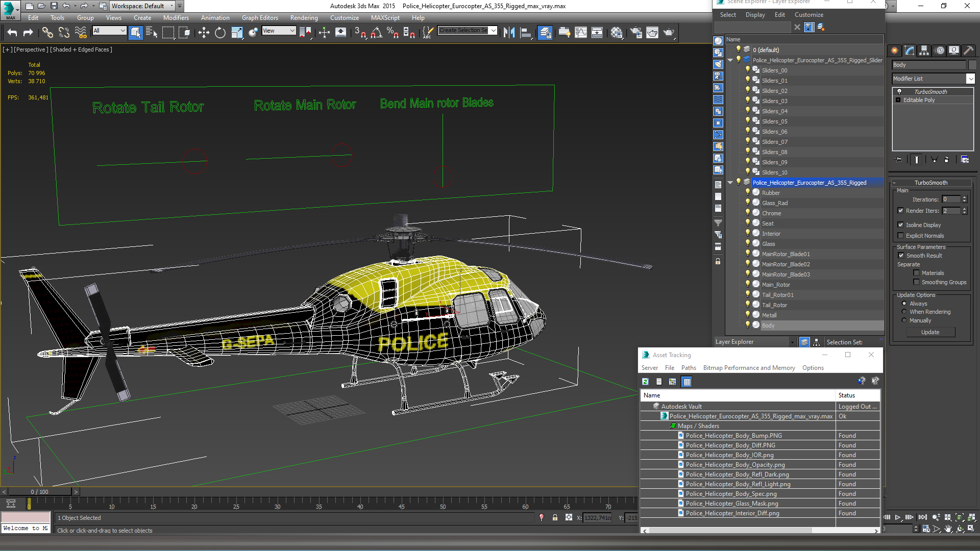Click the Iterations spinner field
The image size is (980, 551).
tap(951, 199)
